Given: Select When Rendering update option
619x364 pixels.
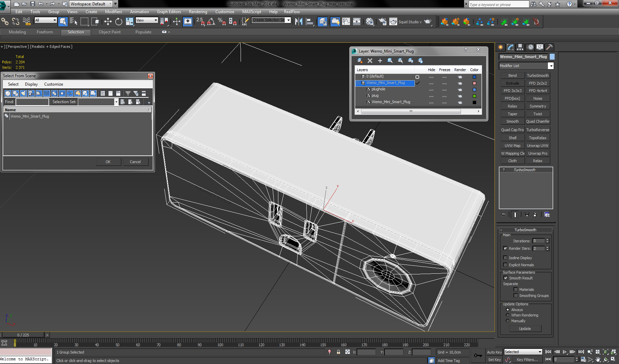Looking at the screenshot, I should (507, 315).
